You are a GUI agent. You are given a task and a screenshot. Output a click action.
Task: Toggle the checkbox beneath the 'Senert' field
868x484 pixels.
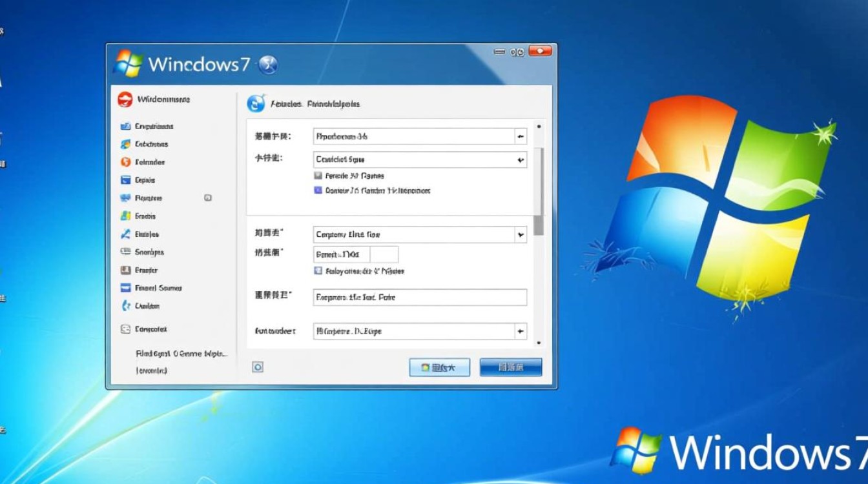click(x=318, y=271)
